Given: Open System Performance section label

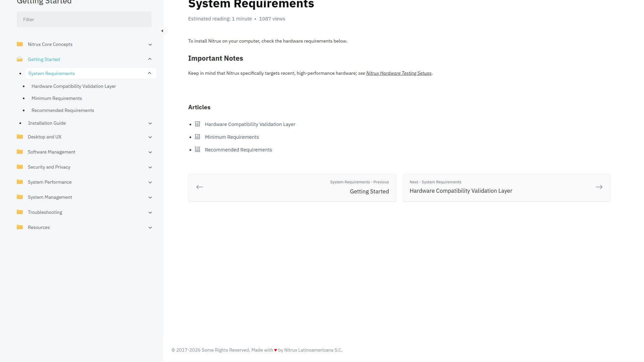Looking at the screenshot, I should (50, 182).
